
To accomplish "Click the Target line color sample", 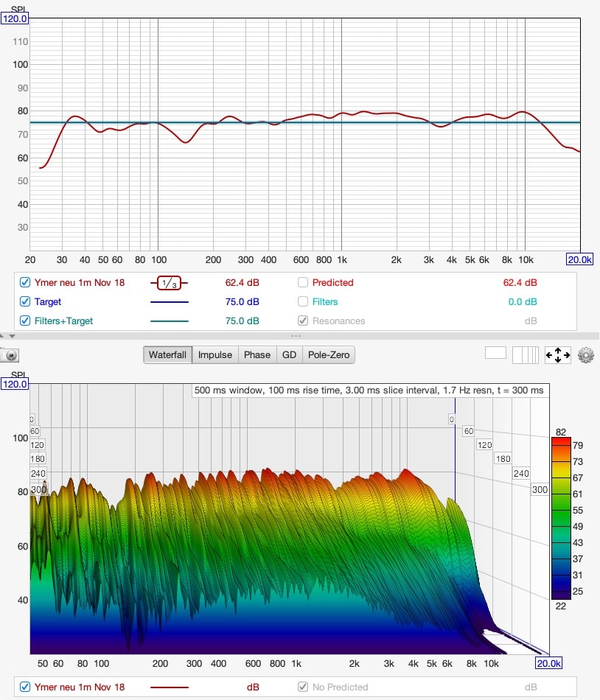I will 169,301.
